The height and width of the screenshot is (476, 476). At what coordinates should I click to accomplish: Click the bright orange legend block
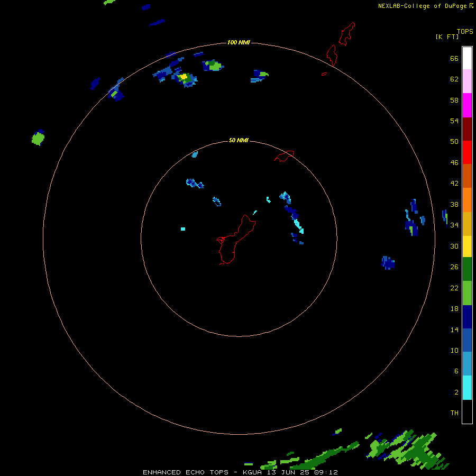[467, 200]
